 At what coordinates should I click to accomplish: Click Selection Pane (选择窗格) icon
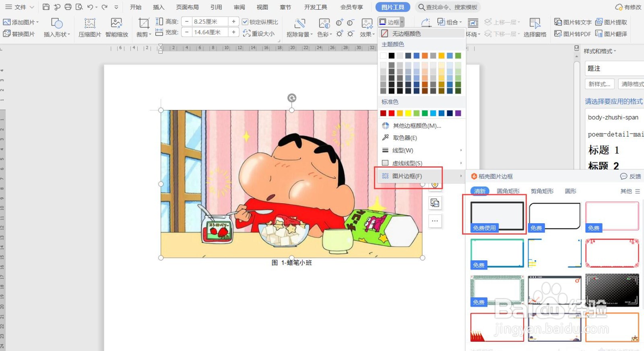(535, 23)
